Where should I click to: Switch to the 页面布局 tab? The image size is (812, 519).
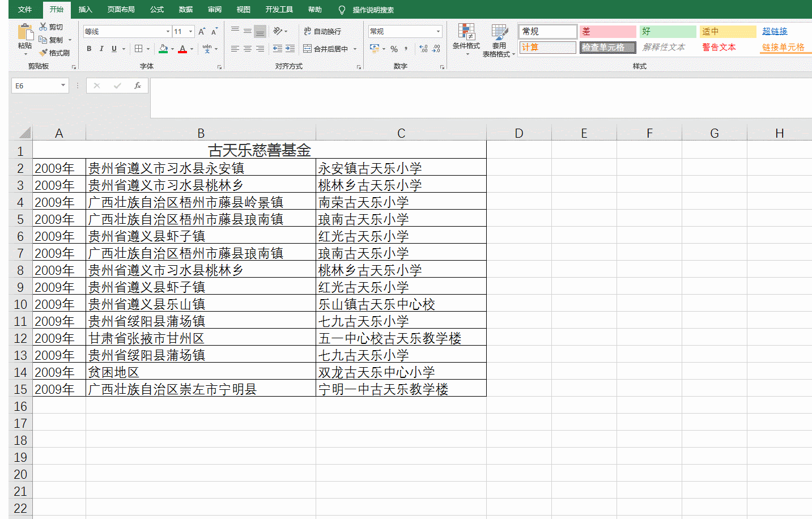pyautogui.click(x=121, y=10)
